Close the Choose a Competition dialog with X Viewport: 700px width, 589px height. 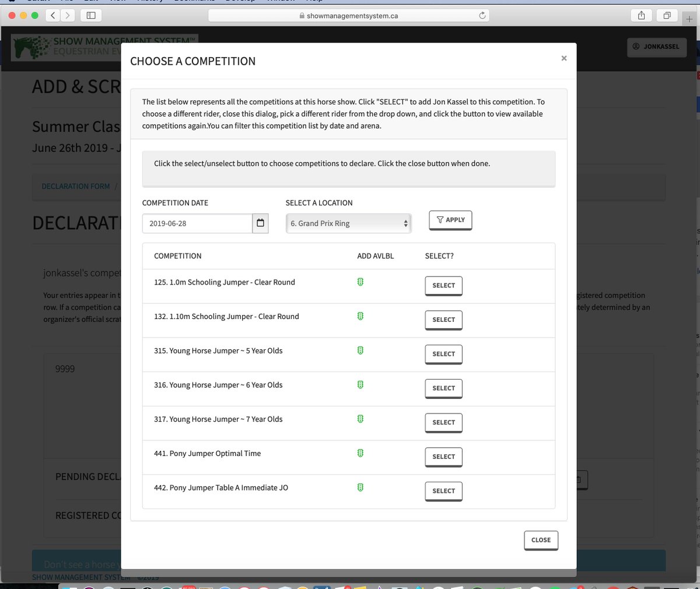tap(563, 58)
